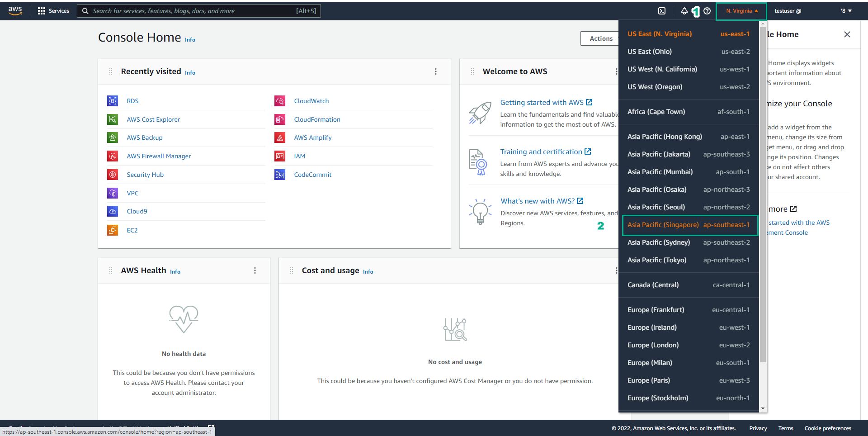
Task: Choose Asia Pacific (Mumbai) region
Action: pyautogui.click(x=689, y=172)
